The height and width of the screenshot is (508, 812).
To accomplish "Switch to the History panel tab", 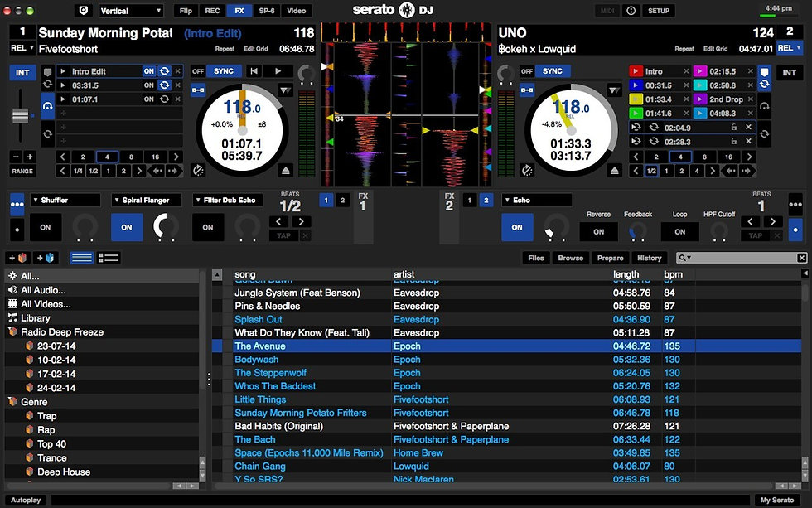I will point(649,258).
